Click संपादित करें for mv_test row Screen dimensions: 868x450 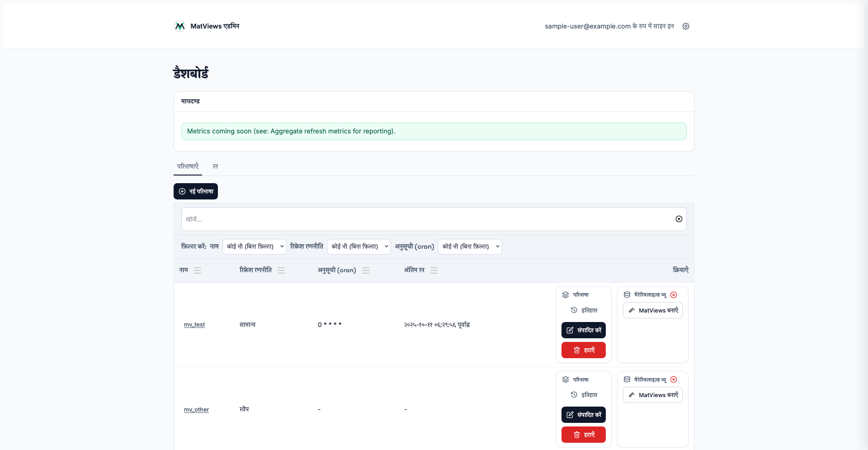pos(583,330)
